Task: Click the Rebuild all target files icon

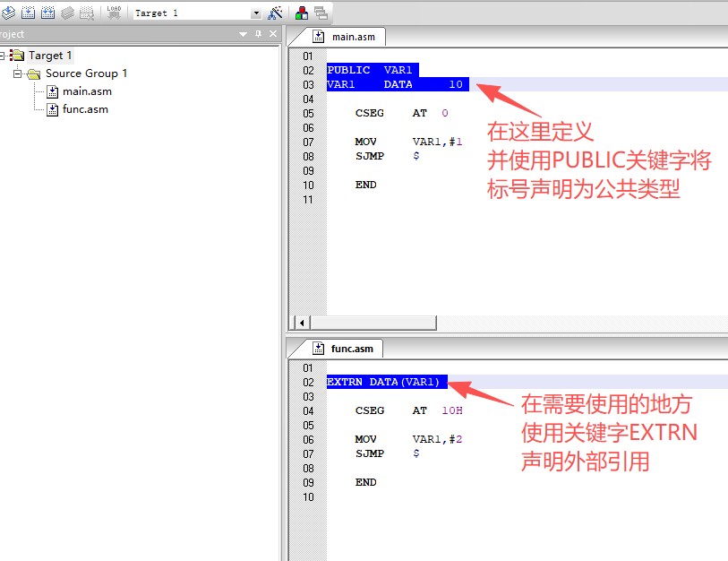Action: pyautogui.click(x=47, y=13)
